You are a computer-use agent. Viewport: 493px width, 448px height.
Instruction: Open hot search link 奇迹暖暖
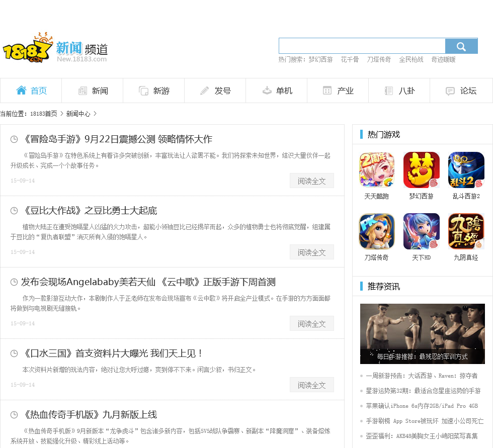(443, 59)
